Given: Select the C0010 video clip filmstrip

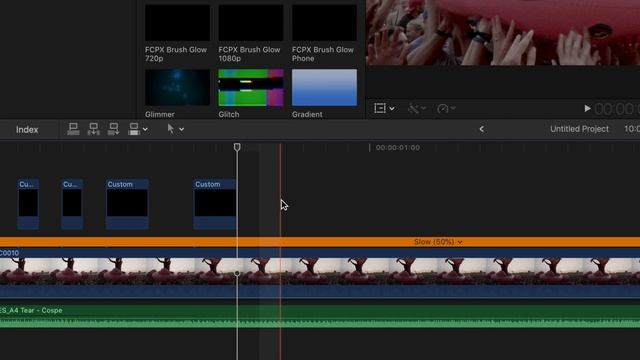Looking at the screenshot, I should coord(320,271).
